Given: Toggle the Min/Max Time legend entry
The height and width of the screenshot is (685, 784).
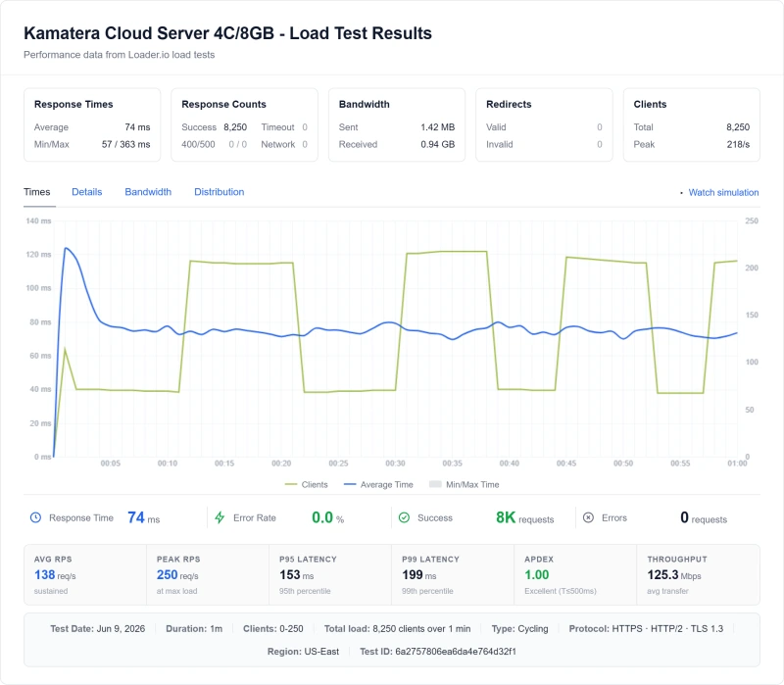Looking at the screenshot, I should tap(464, 484).
